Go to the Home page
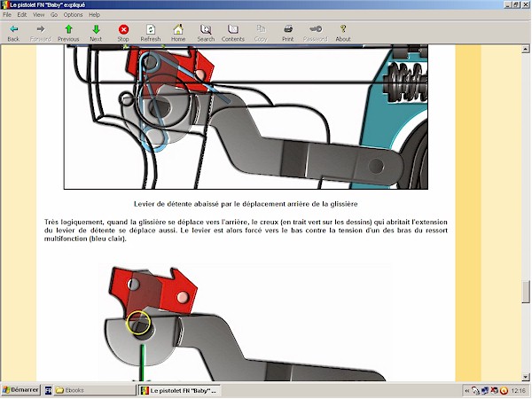This screenshot has height=399, width=532. click(178, 33)
